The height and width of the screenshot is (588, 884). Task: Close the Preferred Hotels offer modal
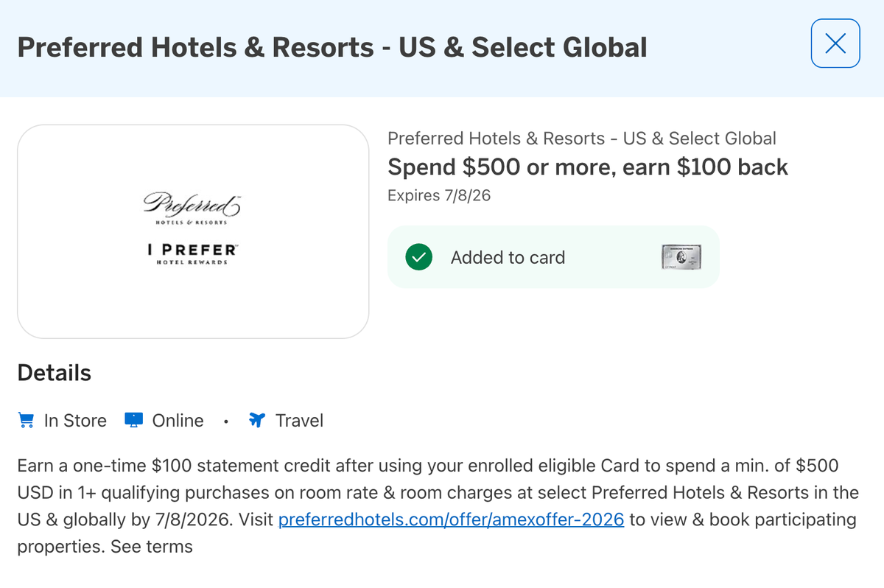pyautogui.click(x=835, y=43)
